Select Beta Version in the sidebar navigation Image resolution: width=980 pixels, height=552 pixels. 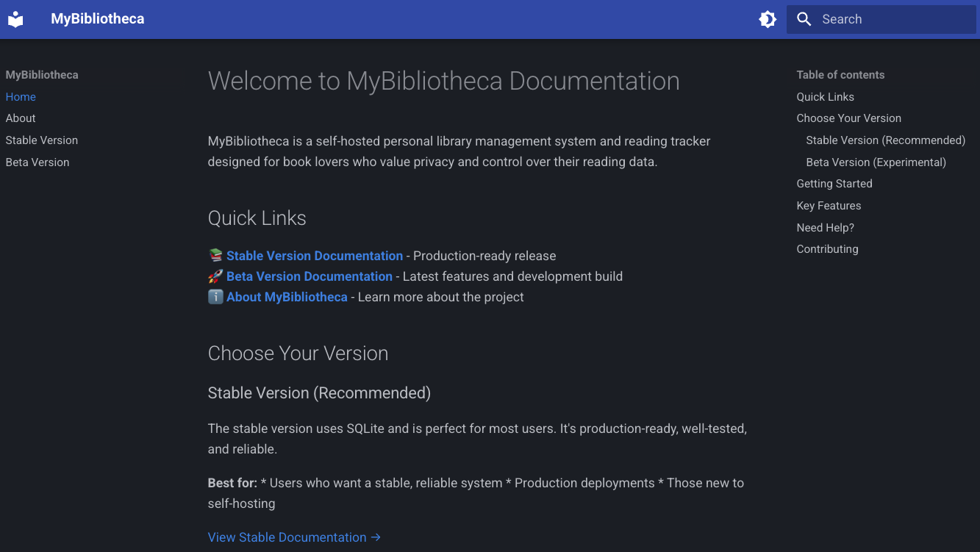[x=37, y=162]
